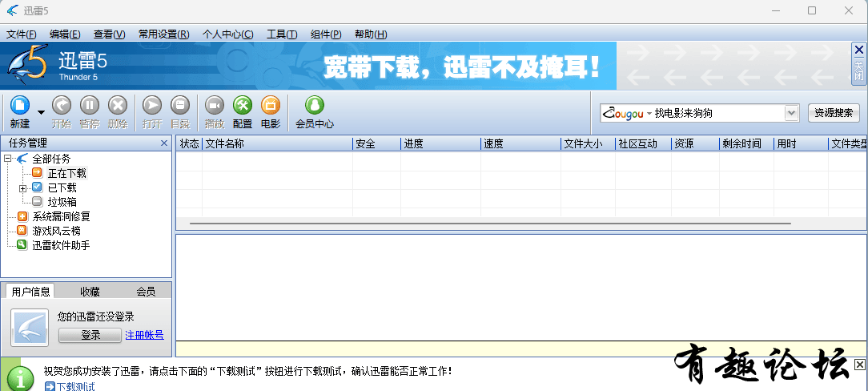Viewport: 868px width, 391px height.
Task: Open the 帮助(H) menu
Action: 371,34
